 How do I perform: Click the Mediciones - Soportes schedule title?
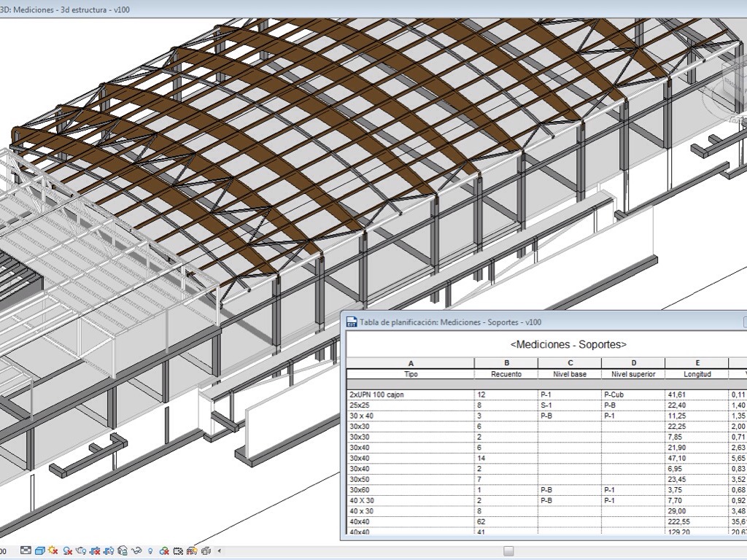pos(568,344)
